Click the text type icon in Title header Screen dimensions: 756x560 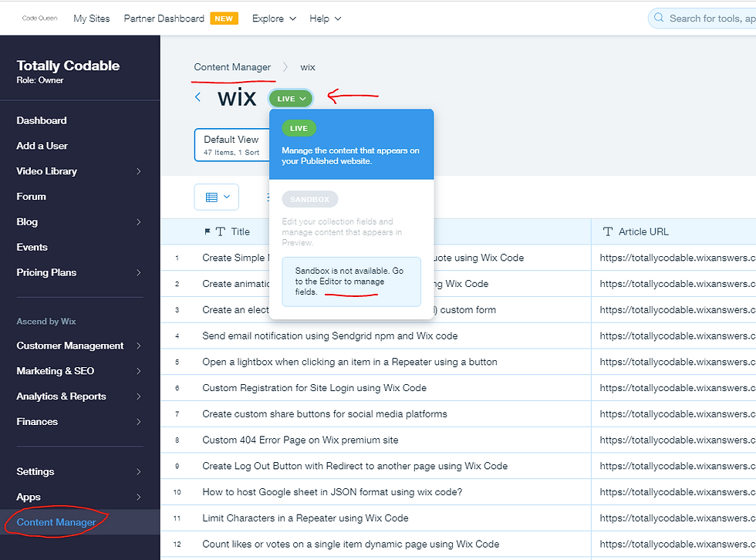[221, 232]
